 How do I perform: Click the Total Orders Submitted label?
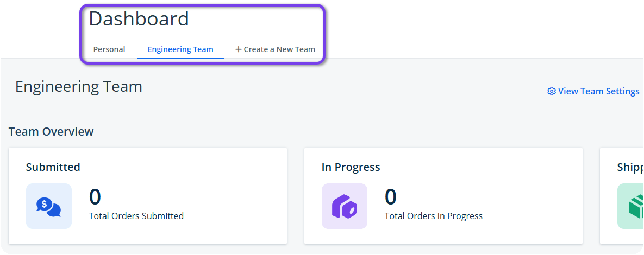[136, 216]
